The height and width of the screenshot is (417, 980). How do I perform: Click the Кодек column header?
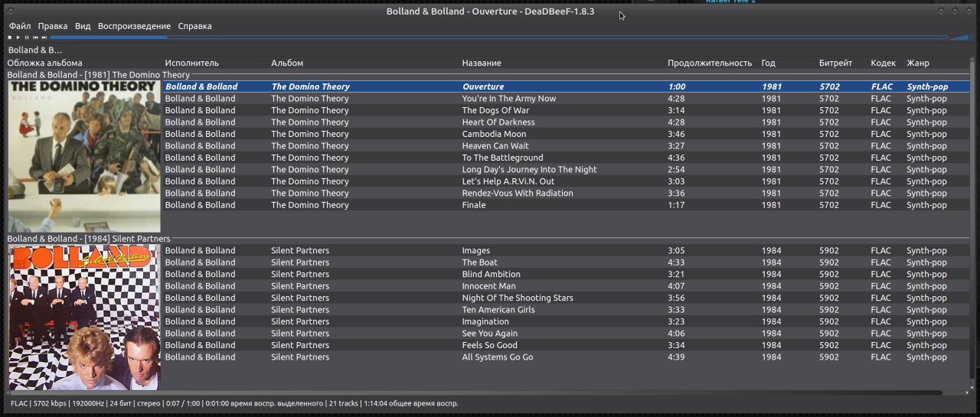(884, 63)
